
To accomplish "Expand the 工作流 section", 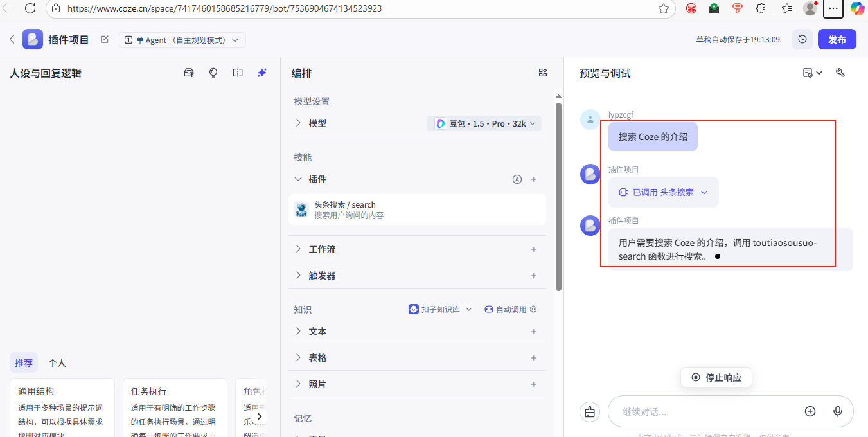I will [x=298, y=249].
